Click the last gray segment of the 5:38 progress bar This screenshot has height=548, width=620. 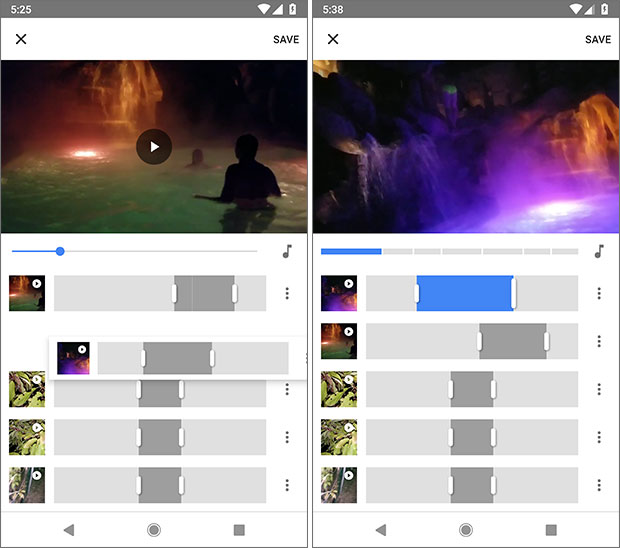565,251
